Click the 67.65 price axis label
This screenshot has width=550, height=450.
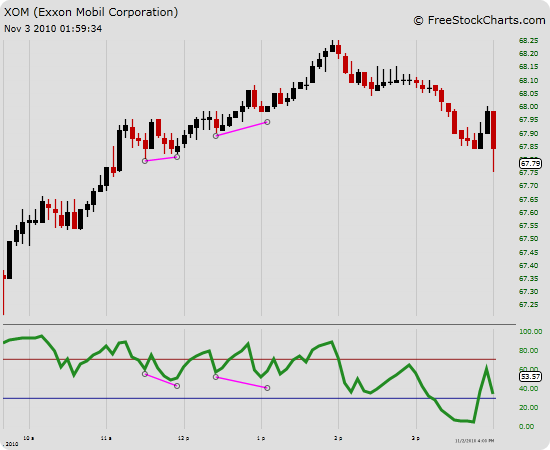click(x=528, y=200)
